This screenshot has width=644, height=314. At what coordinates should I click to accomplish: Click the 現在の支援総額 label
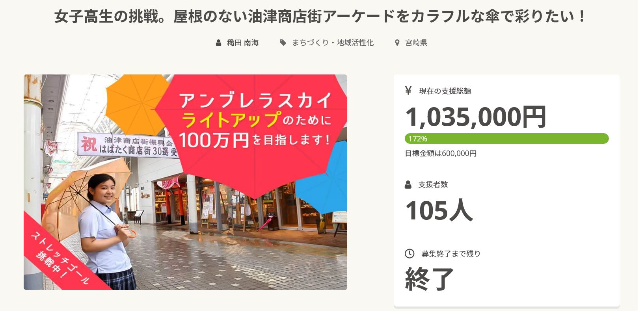coord(445,91)
